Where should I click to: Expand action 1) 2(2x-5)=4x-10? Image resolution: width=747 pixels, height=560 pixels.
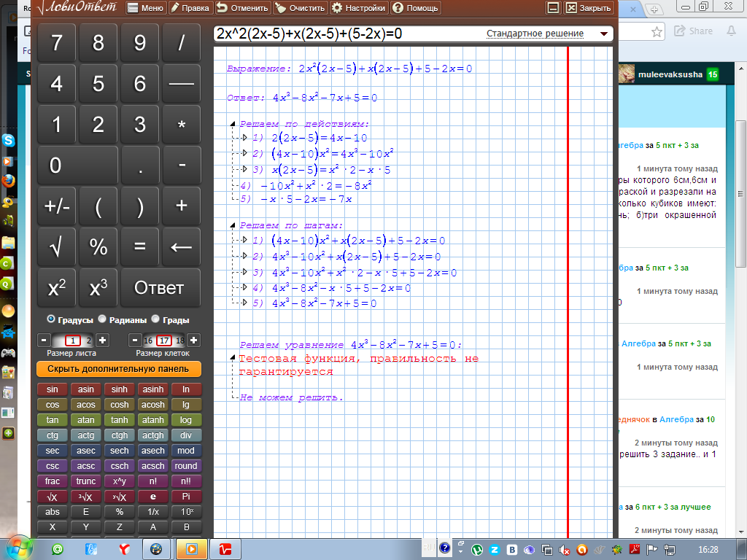point(244,138)
